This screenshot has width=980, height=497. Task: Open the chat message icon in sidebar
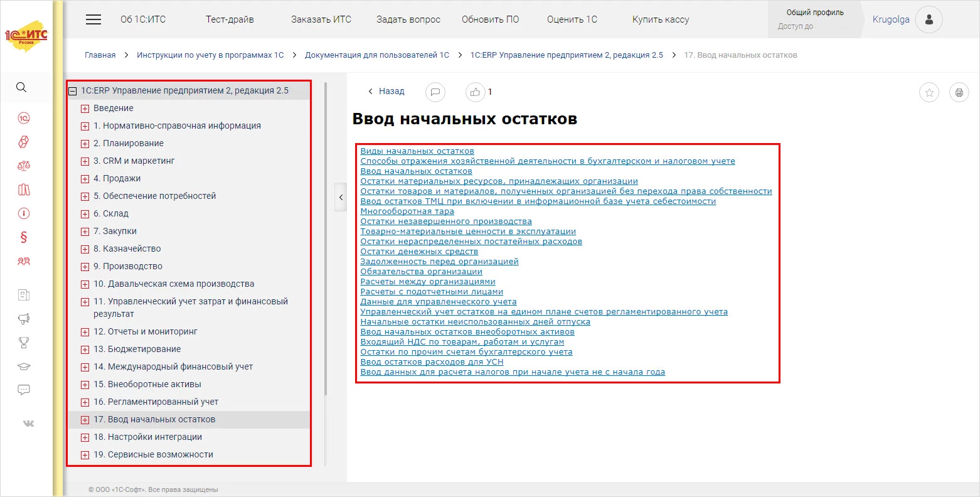24,390
